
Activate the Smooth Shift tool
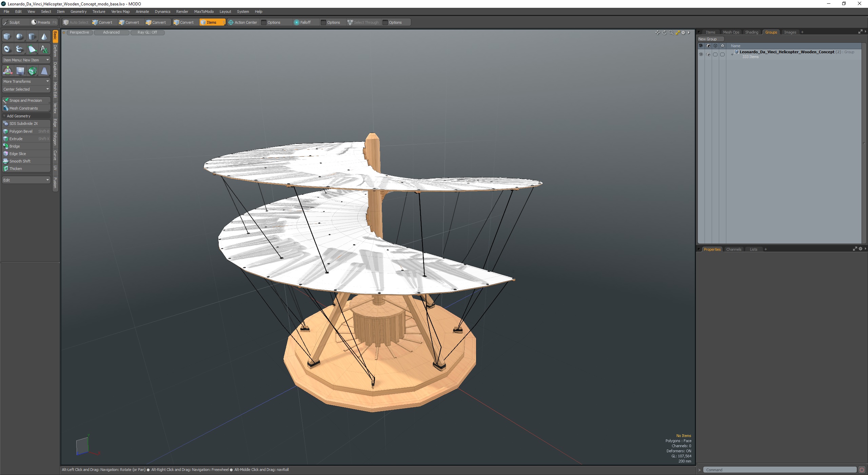click(x=26, y=161)
